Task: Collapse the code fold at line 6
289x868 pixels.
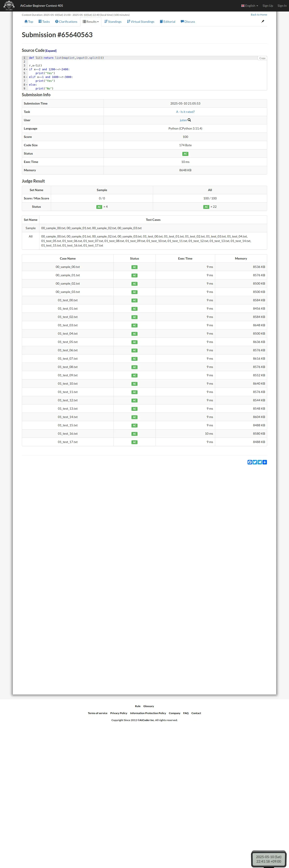Action: tap(27, 77)
